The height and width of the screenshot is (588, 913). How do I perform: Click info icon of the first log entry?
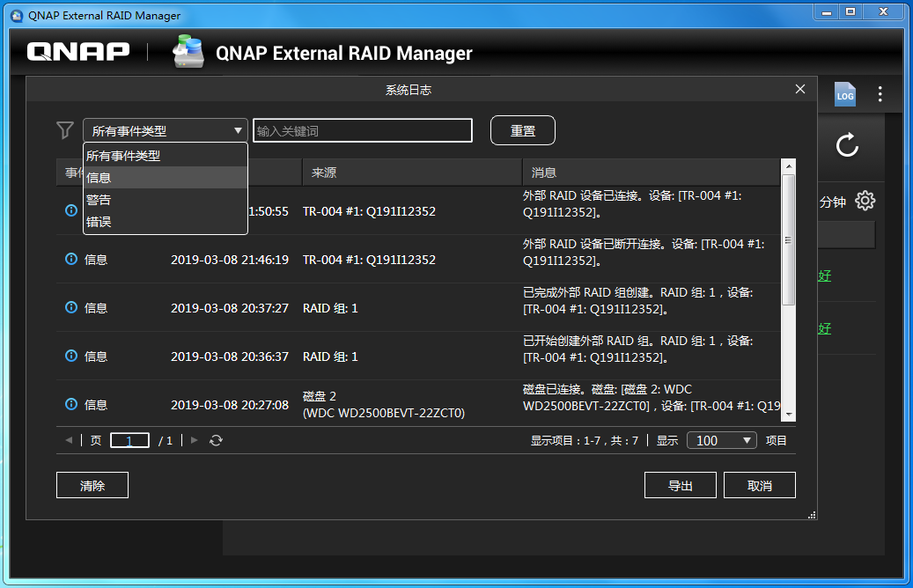[x=71, y=210]
